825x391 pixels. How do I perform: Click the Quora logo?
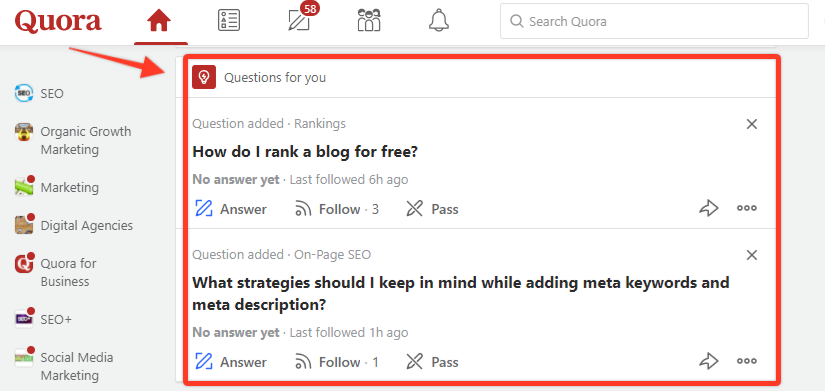(x=58, y=22)
